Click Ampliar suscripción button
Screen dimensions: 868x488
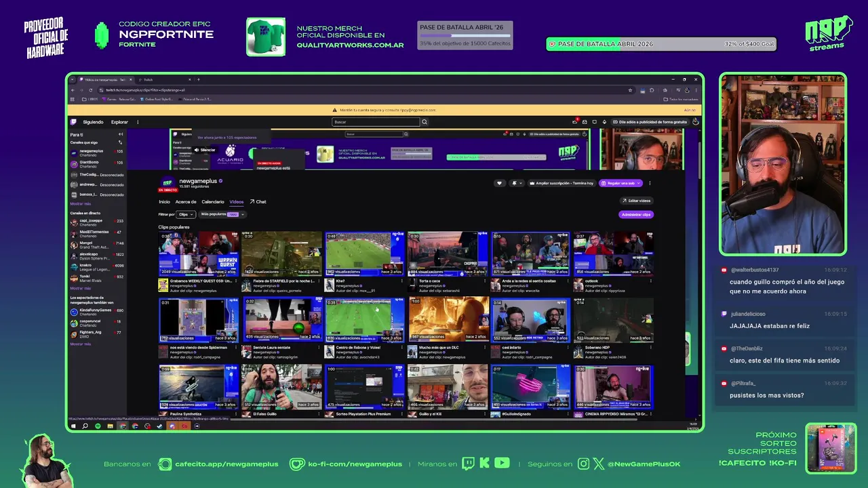tap(561, 183)
